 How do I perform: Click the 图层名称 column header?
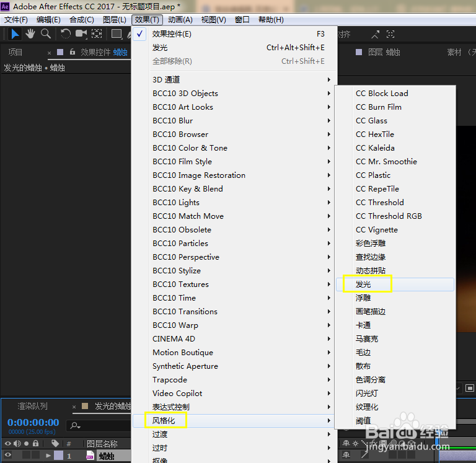[102, 444]
